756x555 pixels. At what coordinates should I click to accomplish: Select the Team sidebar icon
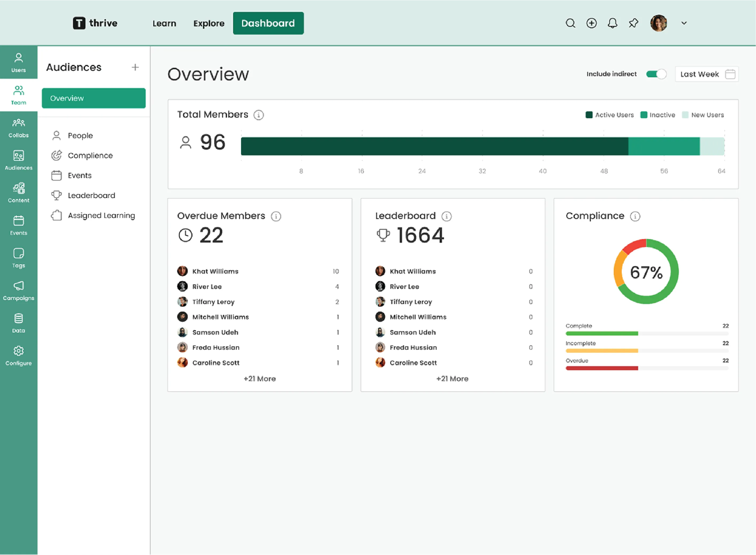tap(18, 96)
